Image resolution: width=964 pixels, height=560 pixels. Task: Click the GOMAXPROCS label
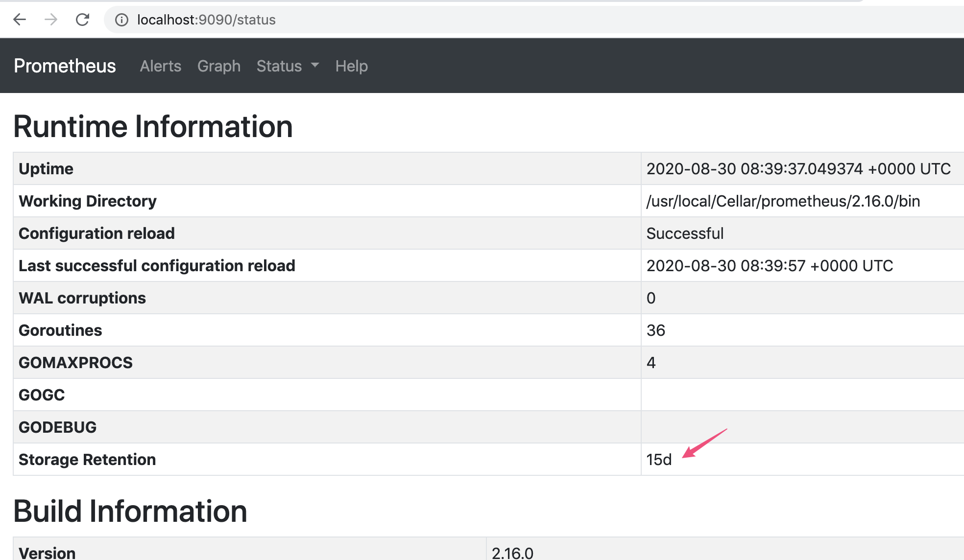coord(75,362)
